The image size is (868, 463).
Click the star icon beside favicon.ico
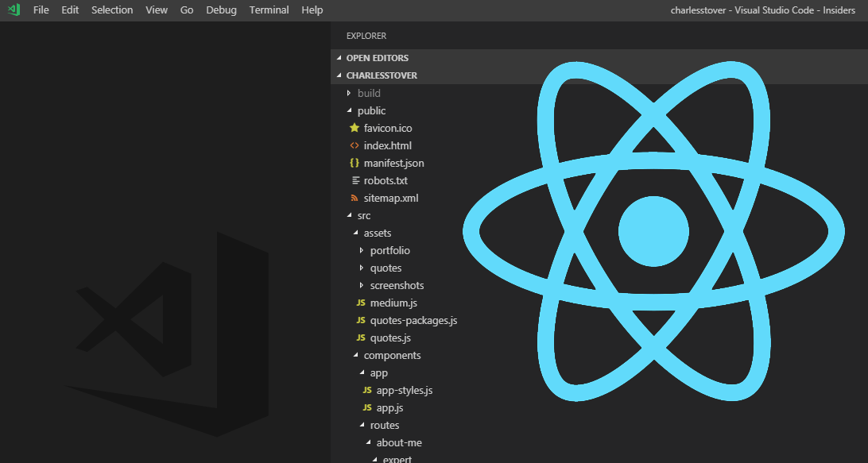355,128
